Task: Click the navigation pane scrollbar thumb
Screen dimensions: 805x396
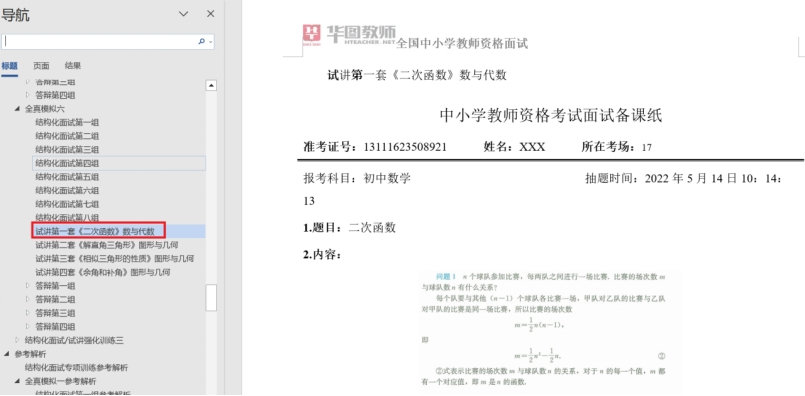Action: [x=211, y=298]
